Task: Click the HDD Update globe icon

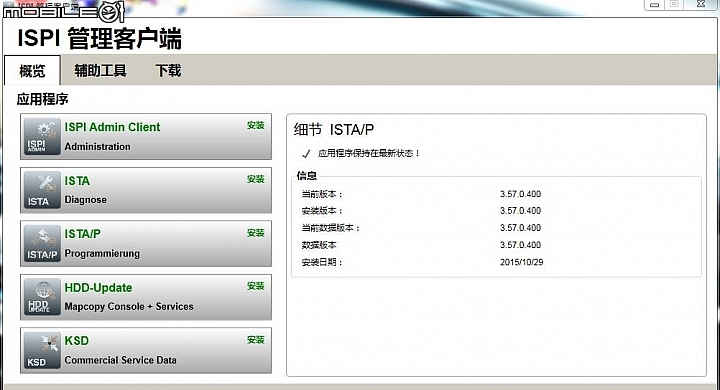Action: coord(42,297)
